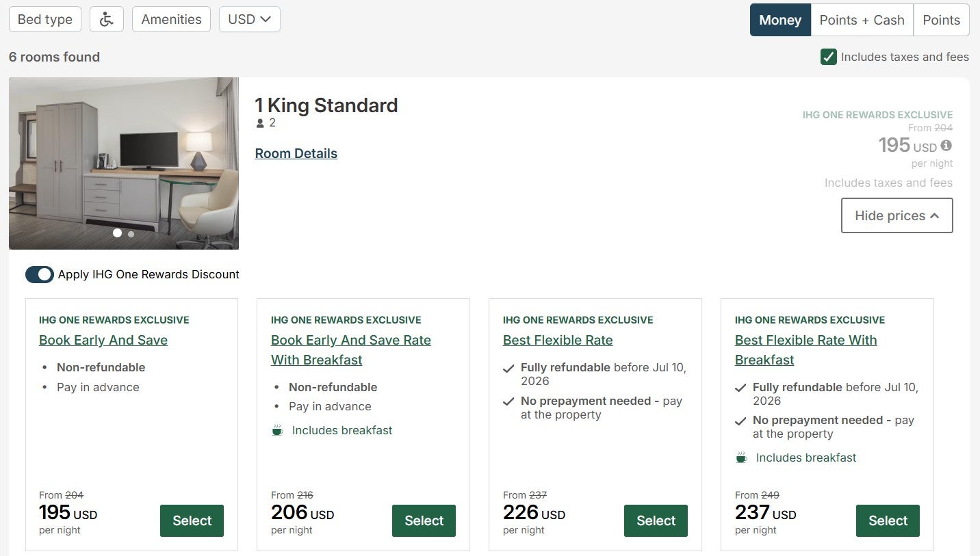Open the USD currency dropdown
Image resolution: width=980 pixels, height=556 pixels.
[x=249, y=19]
